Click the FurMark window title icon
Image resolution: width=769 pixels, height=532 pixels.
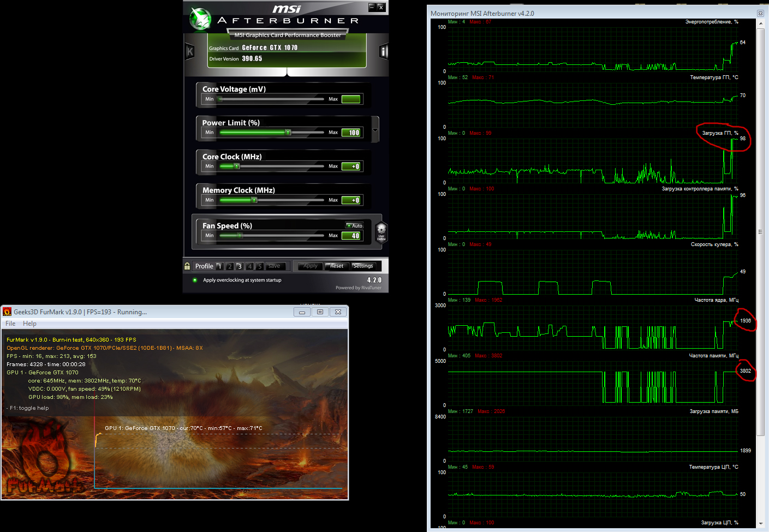[x=7, y=312]
